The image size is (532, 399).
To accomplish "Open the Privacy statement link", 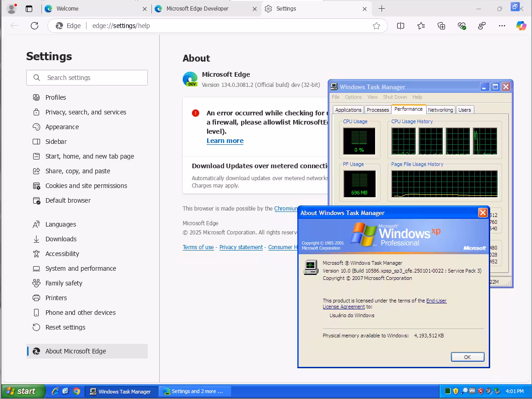I will (x=241, y=247).
